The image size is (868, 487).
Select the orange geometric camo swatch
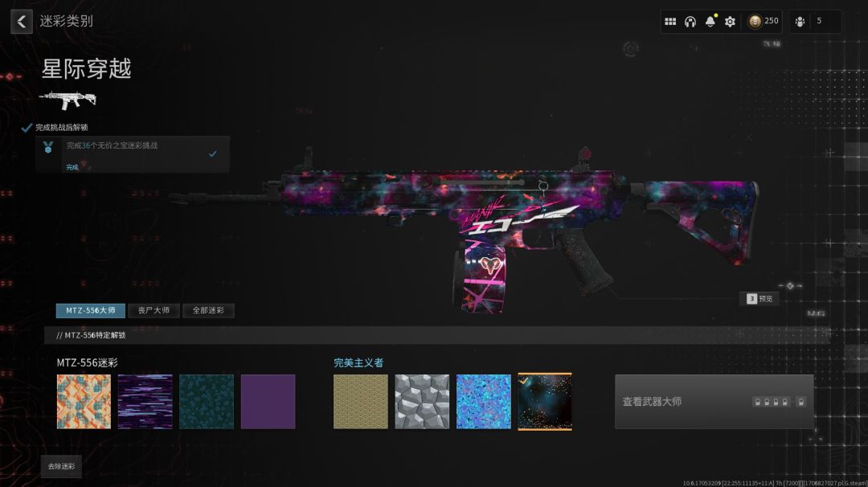point(84,402)
